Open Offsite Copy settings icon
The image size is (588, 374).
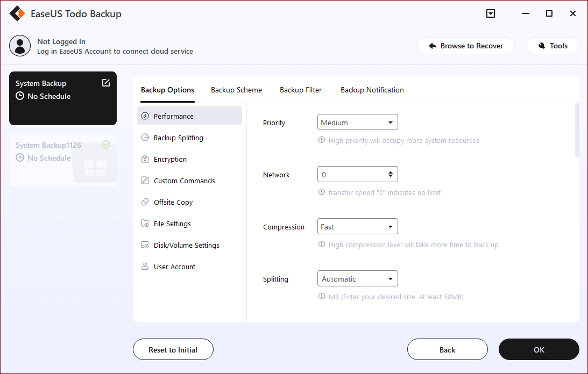[145, 202]
